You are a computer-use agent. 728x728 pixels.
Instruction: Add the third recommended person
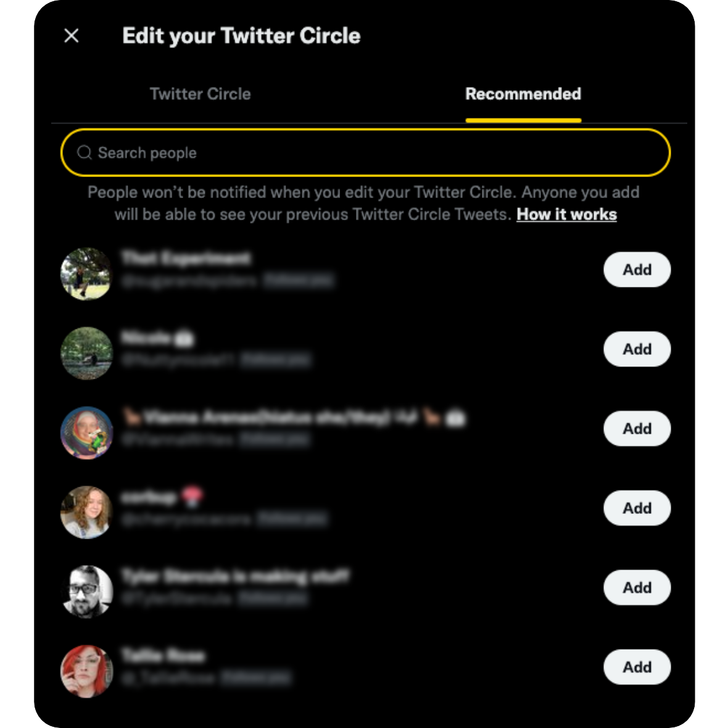[637, 429]
